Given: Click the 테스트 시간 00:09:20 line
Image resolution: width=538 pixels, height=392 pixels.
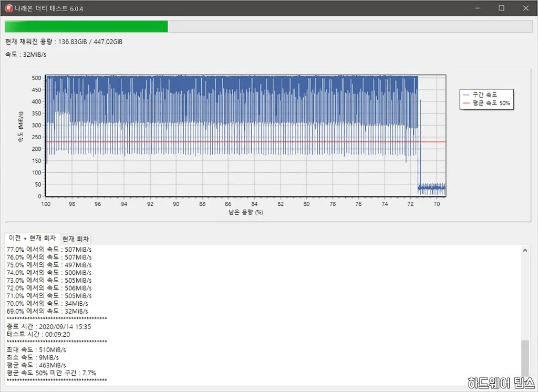Looking at the screenshot, I should [x=38, y=334].
